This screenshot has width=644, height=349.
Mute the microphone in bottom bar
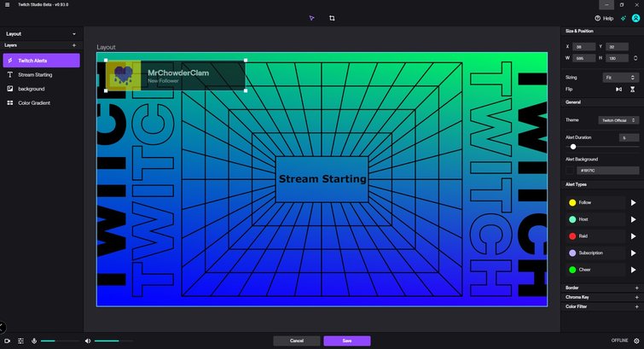34,340
